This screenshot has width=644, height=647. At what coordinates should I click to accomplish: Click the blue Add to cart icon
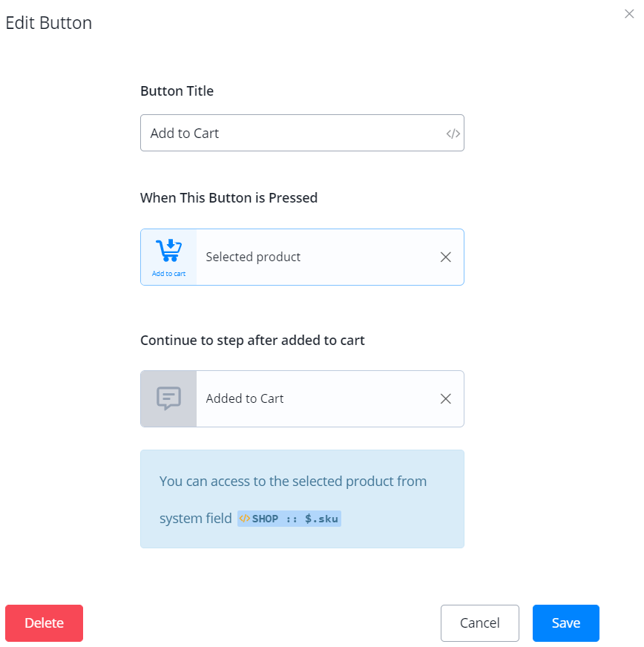coord(168,251)
